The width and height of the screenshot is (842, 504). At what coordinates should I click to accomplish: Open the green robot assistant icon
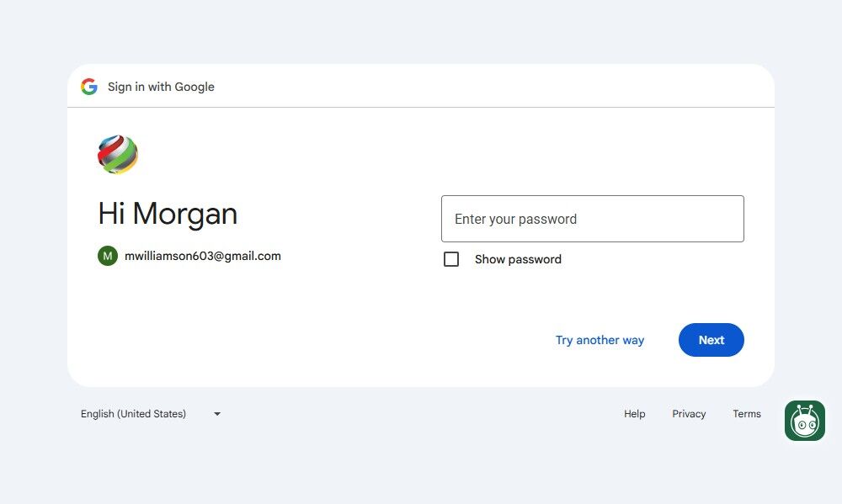pos(804,421)
